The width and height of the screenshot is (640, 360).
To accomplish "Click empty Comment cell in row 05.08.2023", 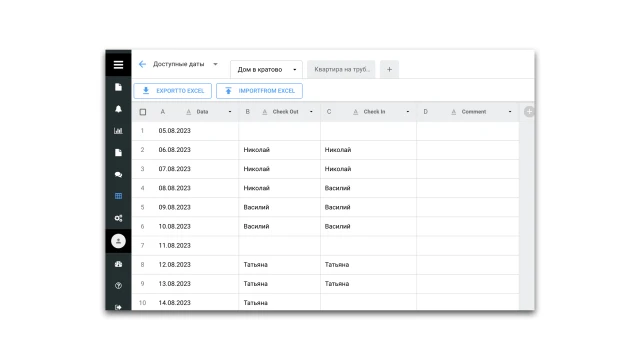I will (468, 131).
